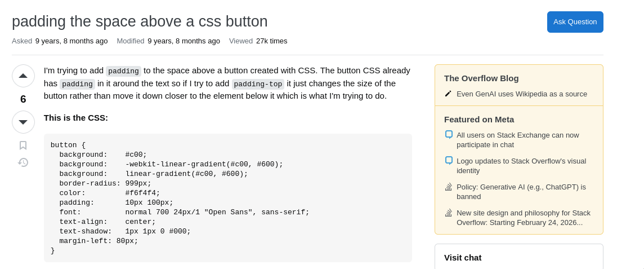Downvote the question with the down arrow
Viewport: 644px width, 269px height.
pos(23,122)
